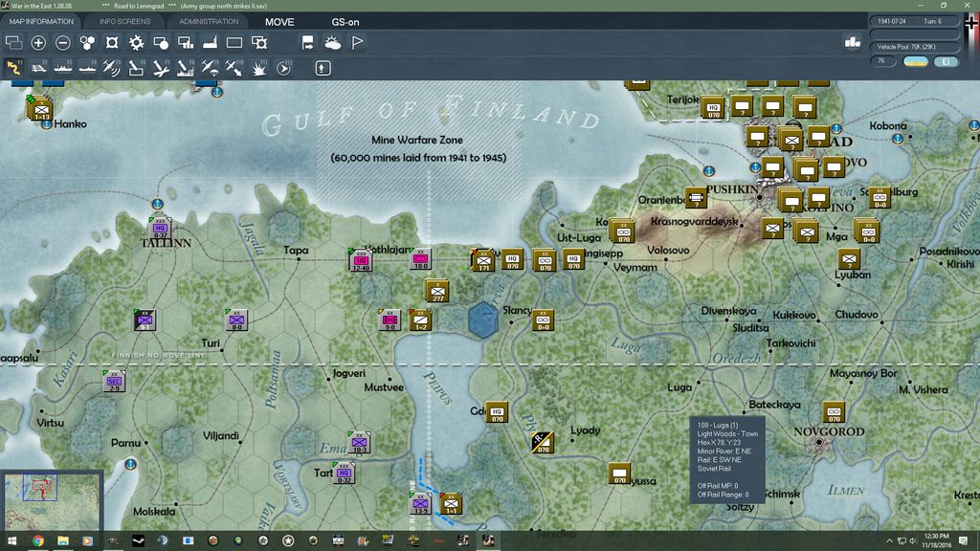980x551 pixels.
Task: Click the MOVE mode label
Action: tap(279, 22)
